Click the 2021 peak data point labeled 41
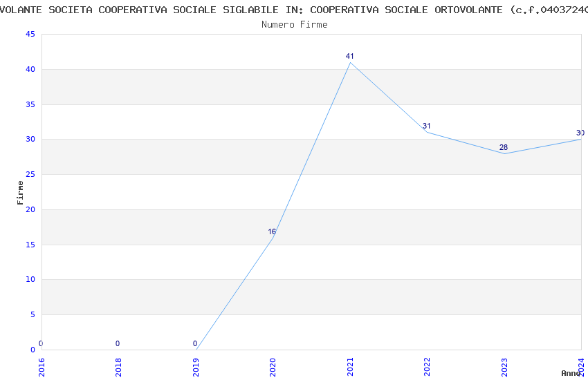This screenshot has height=380, width=588. [350, 63]
